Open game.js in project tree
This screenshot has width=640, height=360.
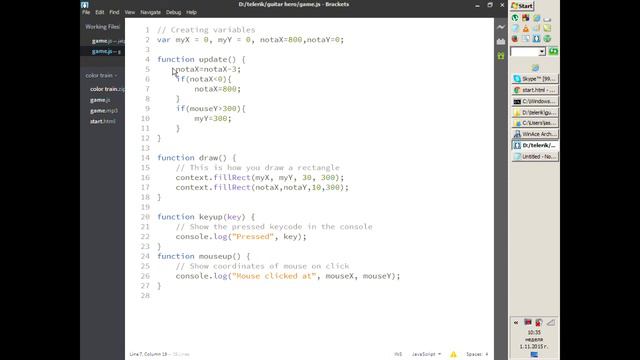tap(100, 100)
